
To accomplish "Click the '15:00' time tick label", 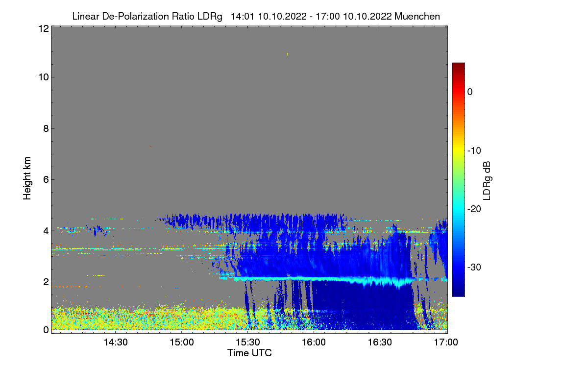I will point(182,343).
